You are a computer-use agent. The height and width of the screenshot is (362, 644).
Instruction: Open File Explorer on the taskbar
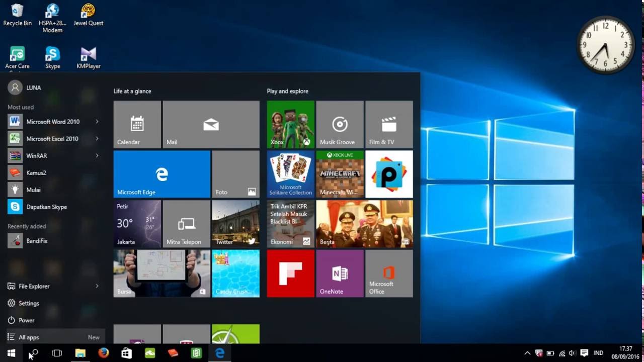pyautogui.click(x=80, y=353)
